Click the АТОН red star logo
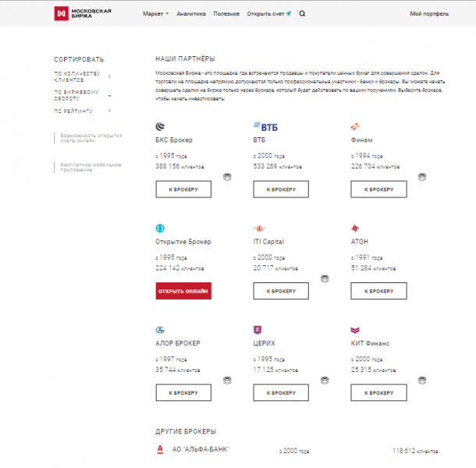Image resolution: width=476 pixels, height=468 pixels. pyautogui.click(x=355, y=228)
